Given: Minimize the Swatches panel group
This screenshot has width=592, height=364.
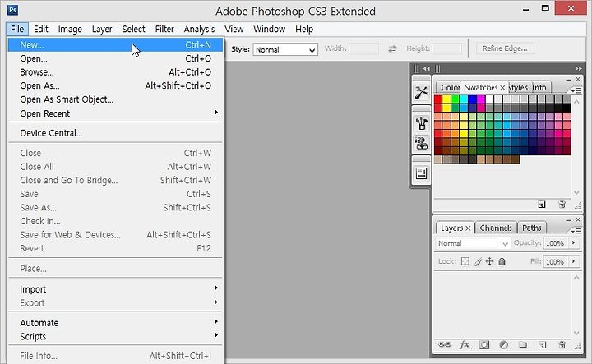Looking at the screenshot, I should 569,80.
